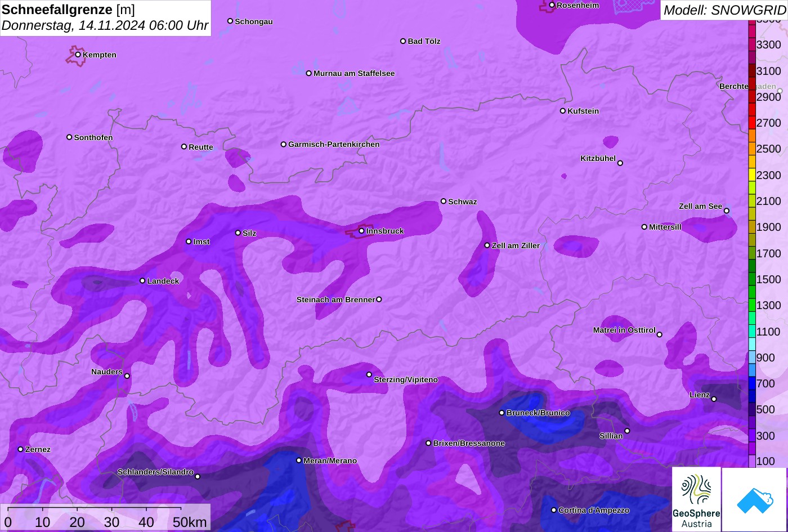The height and width of the screenshot is (532, 788).
Task: Click the Cortina d'Ampezzo marker
Action: click(553, 510)
